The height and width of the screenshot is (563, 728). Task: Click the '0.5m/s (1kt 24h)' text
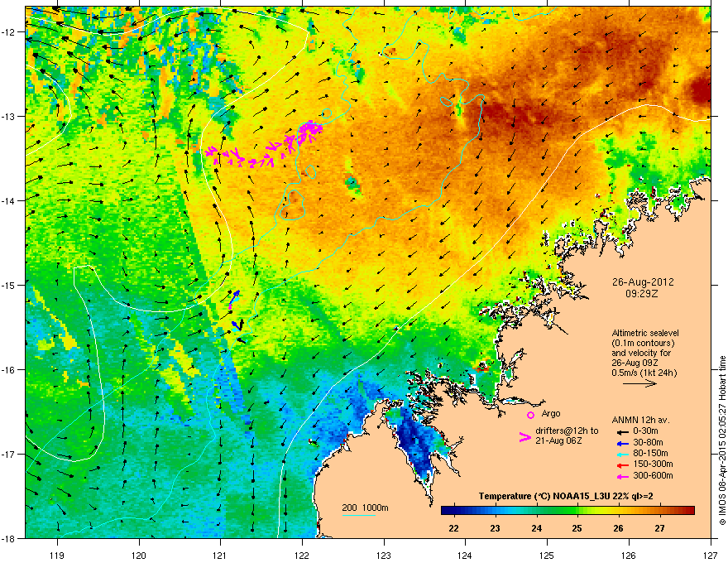point(644,373)
